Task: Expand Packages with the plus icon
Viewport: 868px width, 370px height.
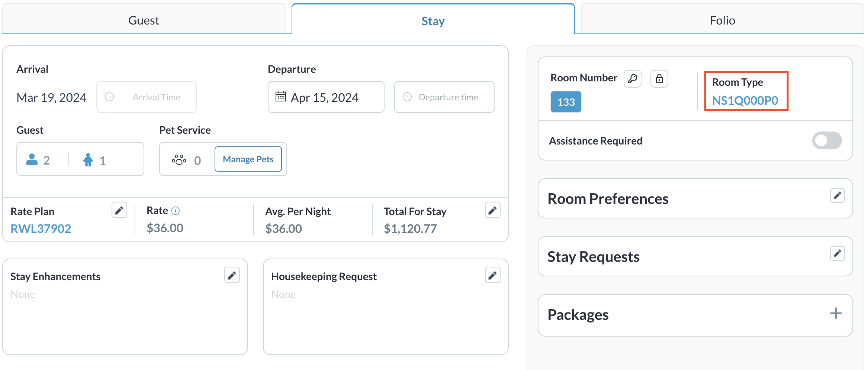Action: tap(836, 313)
